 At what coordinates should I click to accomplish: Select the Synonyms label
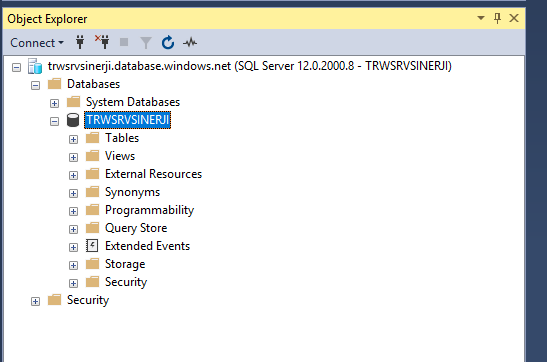click(x=133, y=193)
